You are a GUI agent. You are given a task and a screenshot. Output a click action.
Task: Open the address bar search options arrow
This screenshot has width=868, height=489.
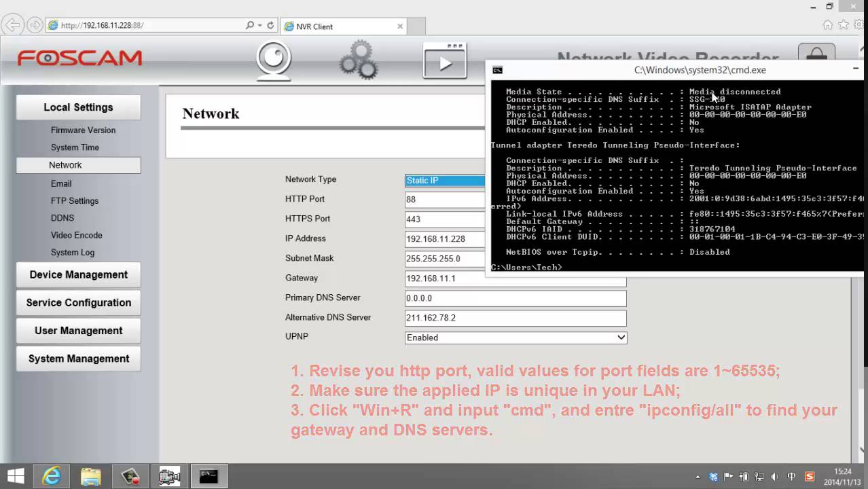[259, 25]
